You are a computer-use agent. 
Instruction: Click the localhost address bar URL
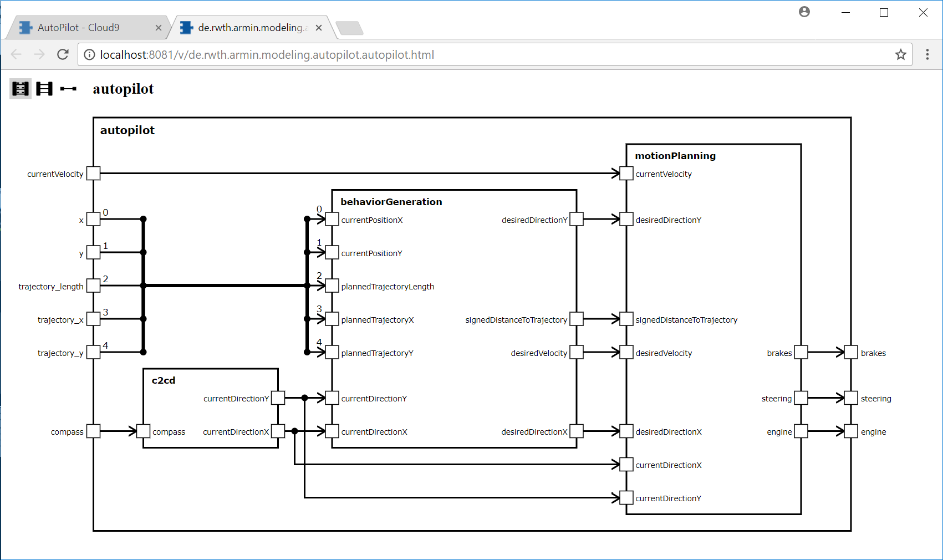coord(267,55)
